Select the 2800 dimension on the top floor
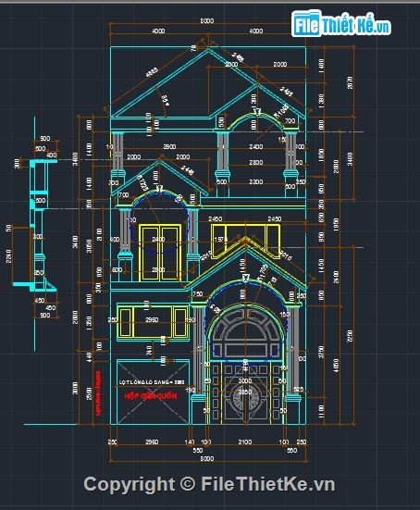 point(256,162)
